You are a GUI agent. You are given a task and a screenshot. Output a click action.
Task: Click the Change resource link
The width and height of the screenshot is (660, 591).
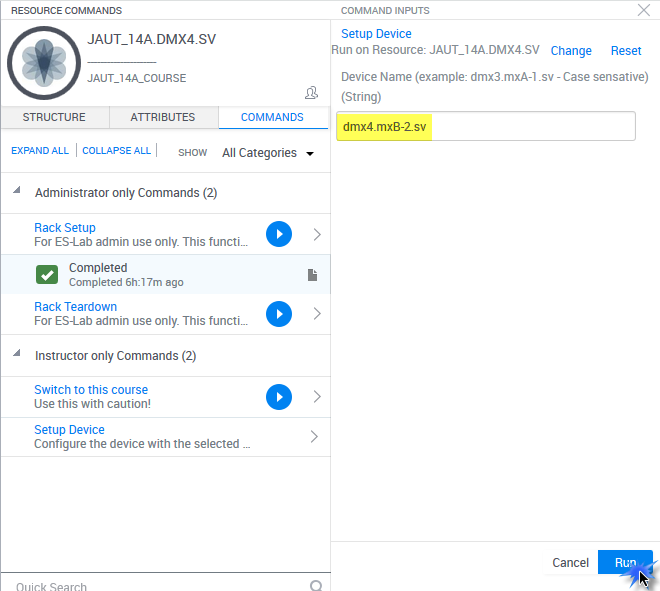(571, 51)
